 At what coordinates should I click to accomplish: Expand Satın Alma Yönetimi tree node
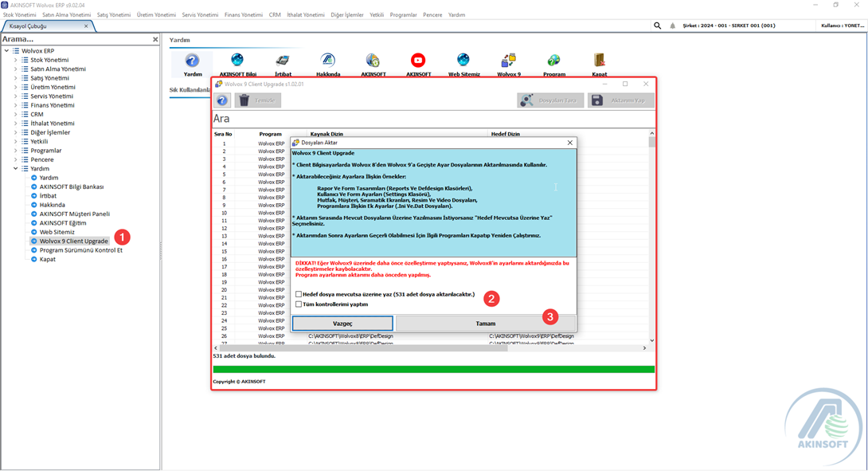pyautogui.click(x=15, y=69)
